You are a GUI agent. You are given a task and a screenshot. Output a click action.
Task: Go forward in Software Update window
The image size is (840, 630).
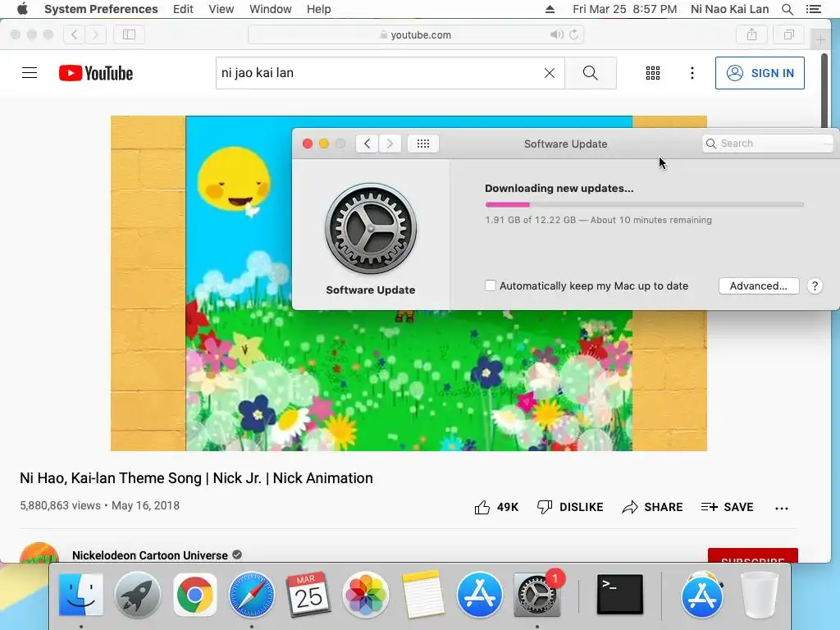coord(390,144)
